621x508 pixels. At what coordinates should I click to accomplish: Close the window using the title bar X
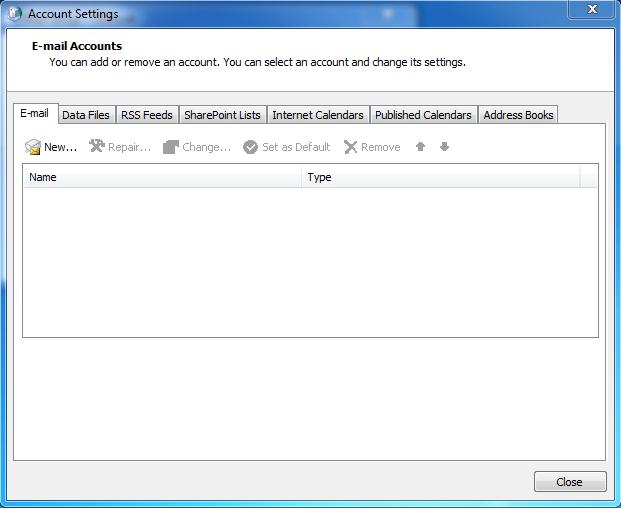point(592,9)
